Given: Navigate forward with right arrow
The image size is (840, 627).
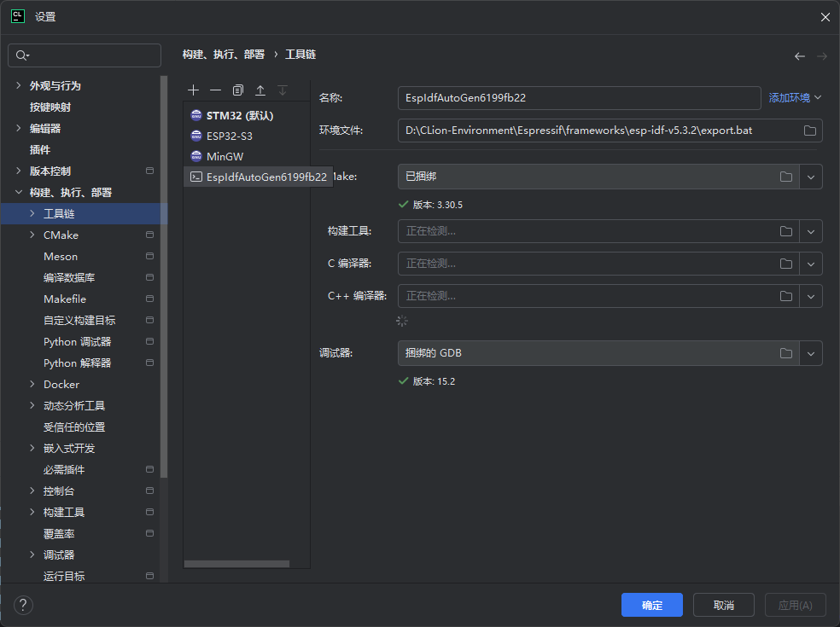Looking at the screenshot, I should coord(822,56).
